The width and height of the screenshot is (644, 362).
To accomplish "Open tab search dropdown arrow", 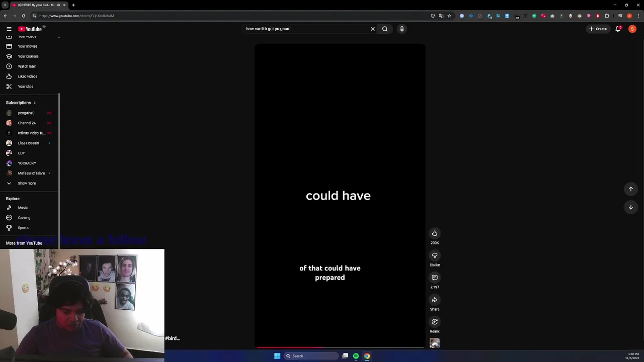I will pos(5,5).
